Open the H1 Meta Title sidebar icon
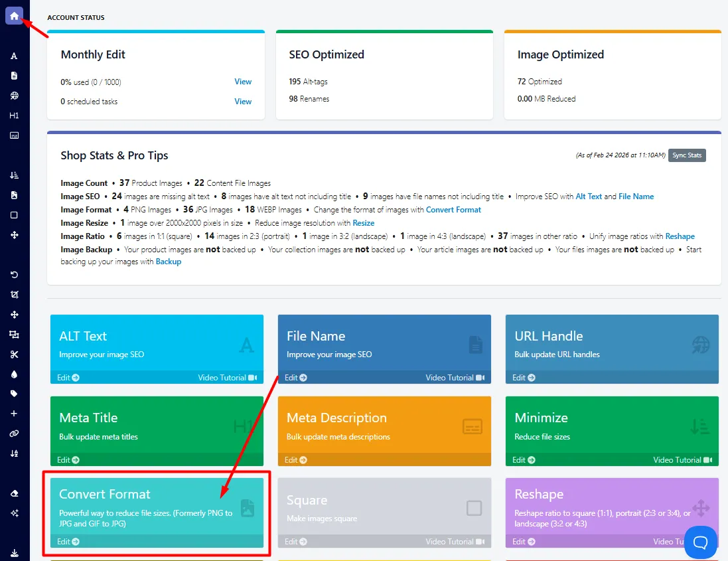Screen dimensions: 728x561 tap(14, 116)
